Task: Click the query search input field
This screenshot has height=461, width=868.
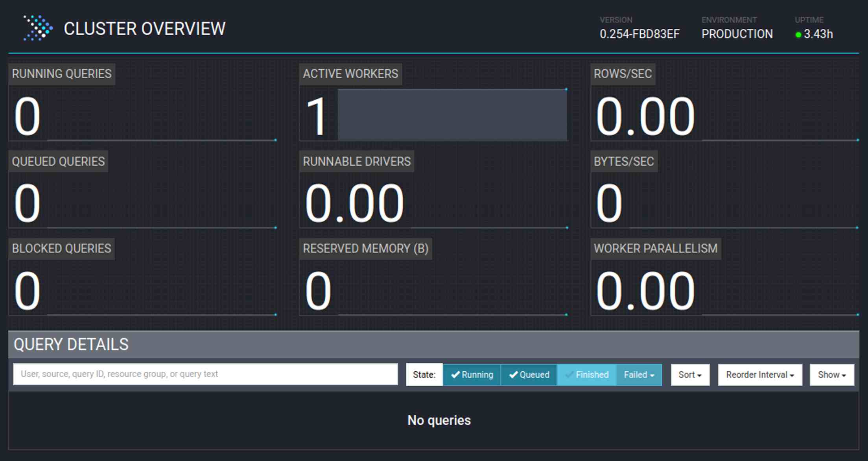Action: (205, 374)
